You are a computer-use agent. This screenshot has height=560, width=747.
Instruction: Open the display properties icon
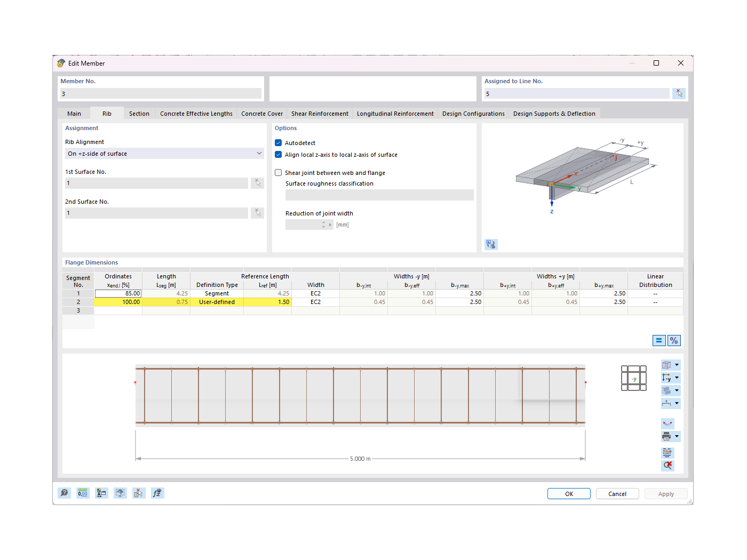101,493
